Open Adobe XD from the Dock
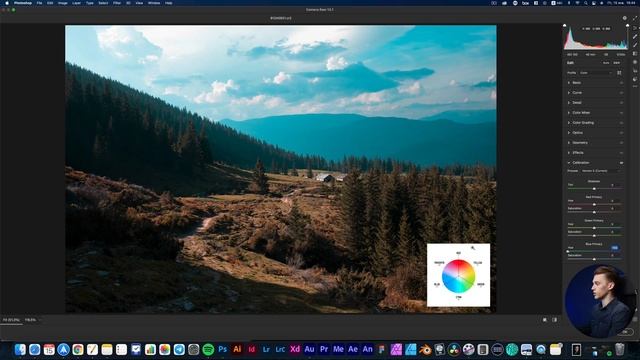This screenshot has height=360, width=640. click(x=295, y=349)
